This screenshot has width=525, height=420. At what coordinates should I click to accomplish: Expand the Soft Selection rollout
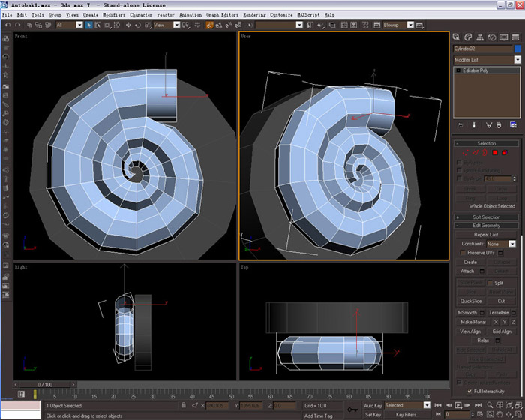pos(487,217)
